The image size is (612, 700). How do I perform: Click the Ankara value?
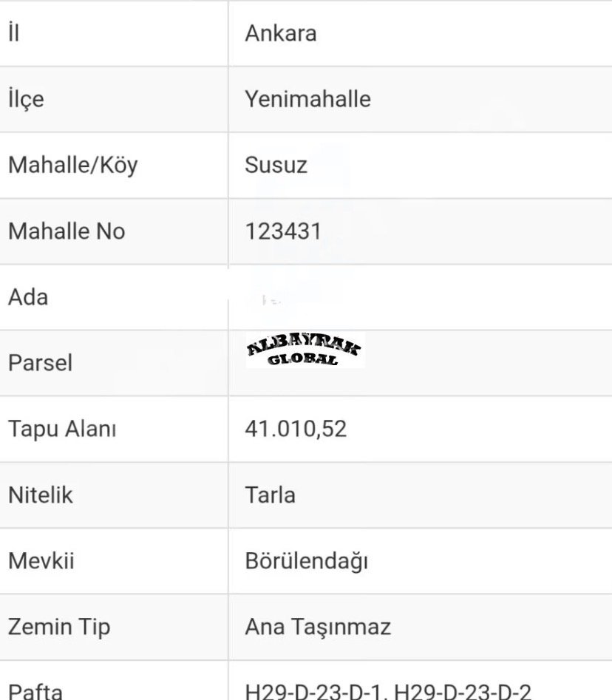[281, 33]
